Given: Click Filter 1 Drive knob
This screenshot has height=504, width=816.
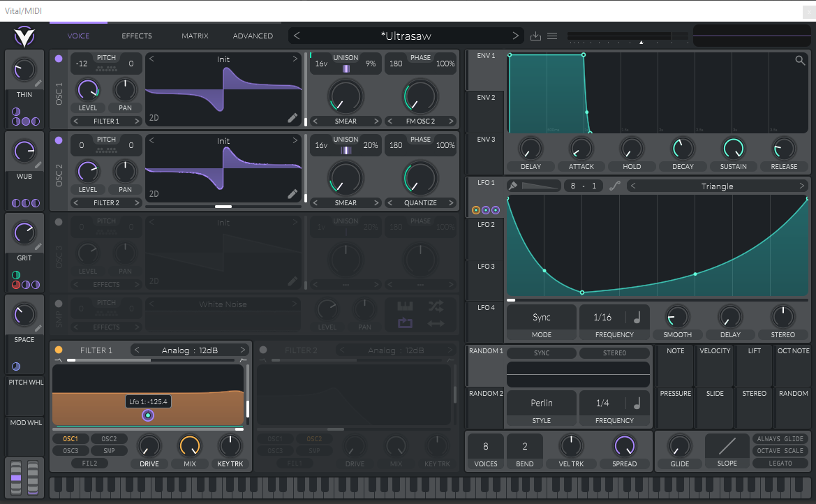Looking at the screenshot, I should pos(149,446).
